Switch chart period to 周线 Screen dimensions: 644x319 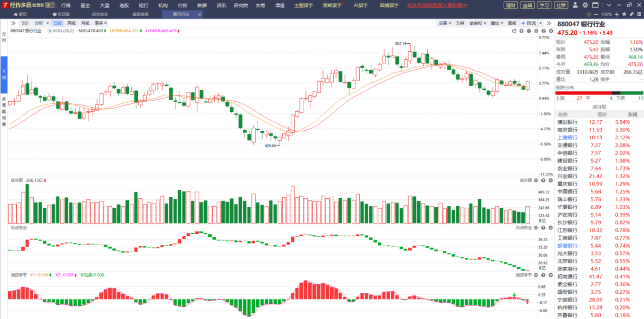tap(71, 23)
